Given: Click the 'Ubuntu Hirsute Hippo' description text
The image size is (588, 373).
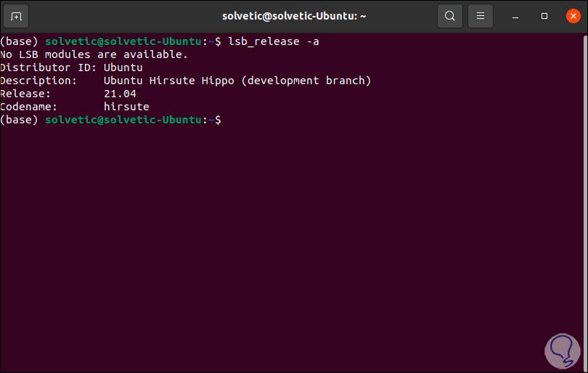Looking at the screenshot, I should (x=169, y=81).
